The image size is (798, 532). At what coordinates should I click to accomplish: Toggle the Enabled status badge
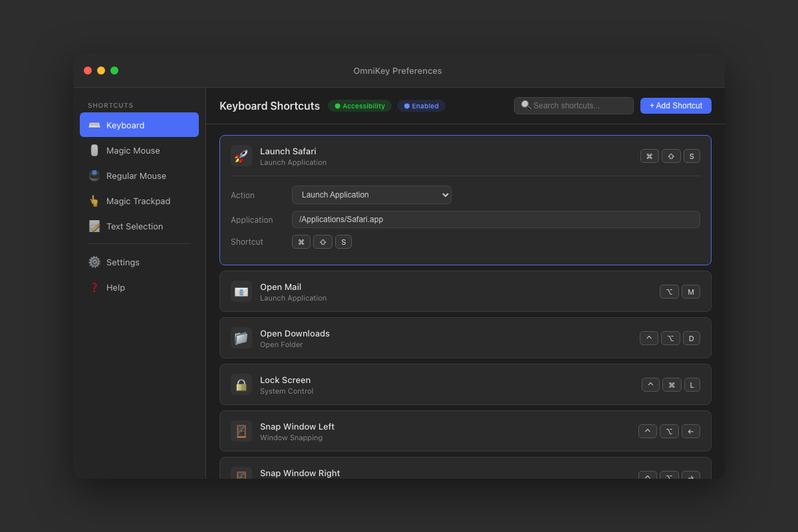(420, 106)
